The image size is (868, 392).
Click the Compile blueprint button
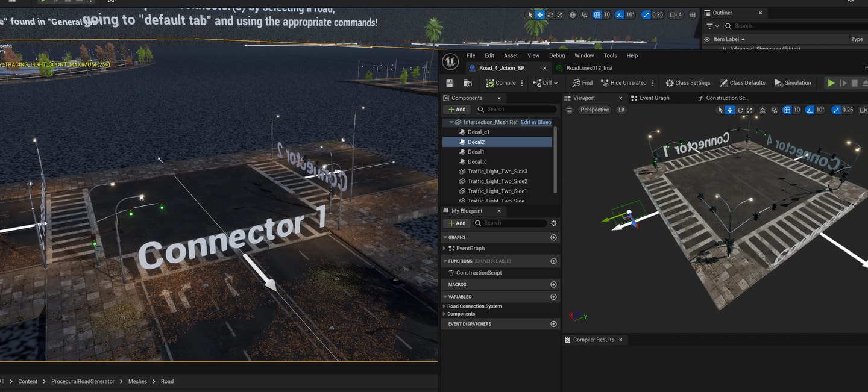coord(501,83)
